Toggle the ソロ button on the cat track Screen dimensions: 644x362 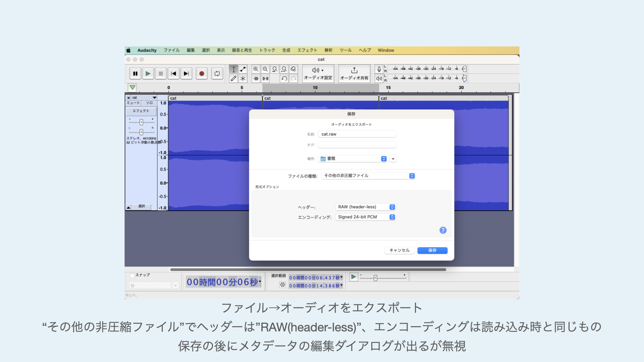(149, 103)
